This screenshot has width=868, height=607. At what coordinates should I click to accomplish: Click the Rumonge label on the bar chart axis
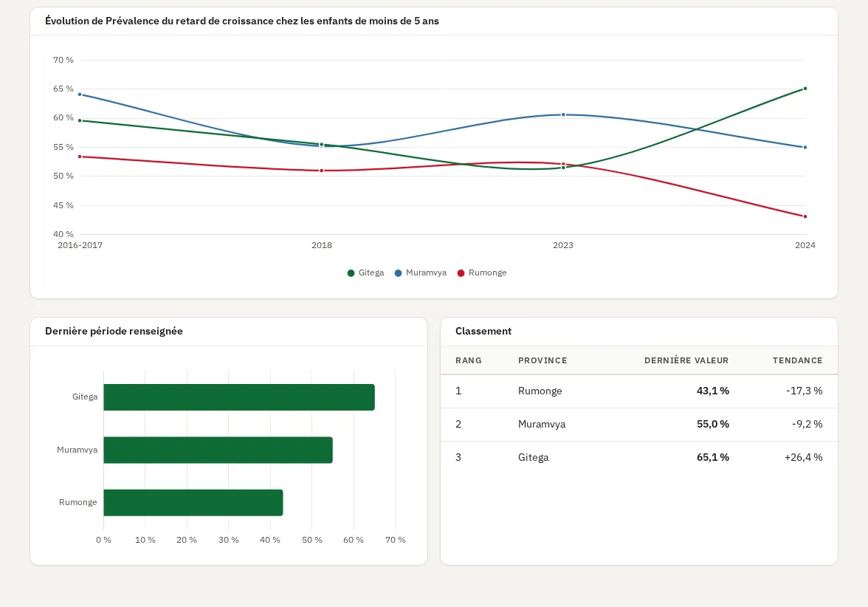(x=78, y=502)
